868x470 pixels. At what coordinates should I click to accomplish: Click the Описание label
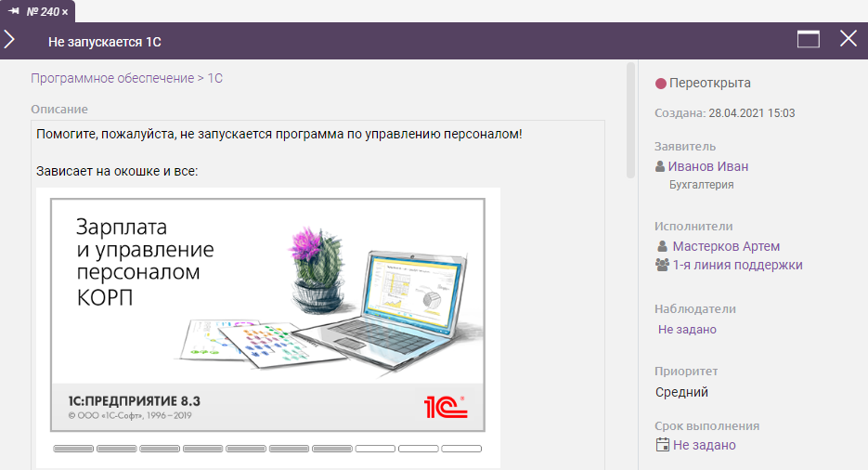(x=59, y=109)
